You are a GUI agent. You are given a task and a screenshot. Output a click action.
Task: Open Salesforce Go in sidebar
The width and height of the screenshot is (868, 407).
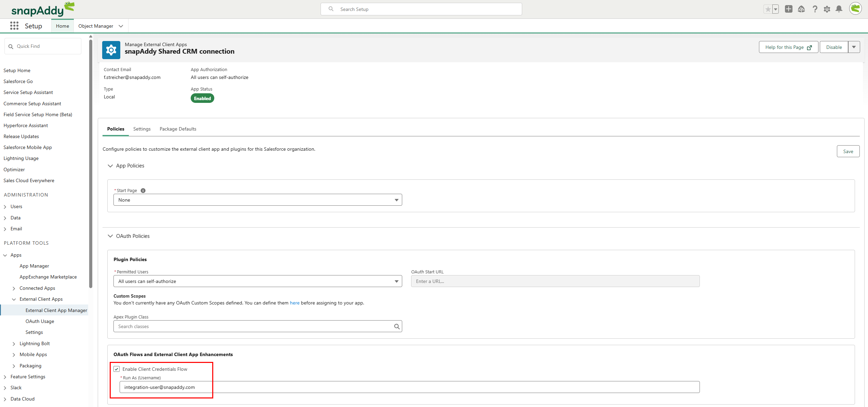point(18,81)
